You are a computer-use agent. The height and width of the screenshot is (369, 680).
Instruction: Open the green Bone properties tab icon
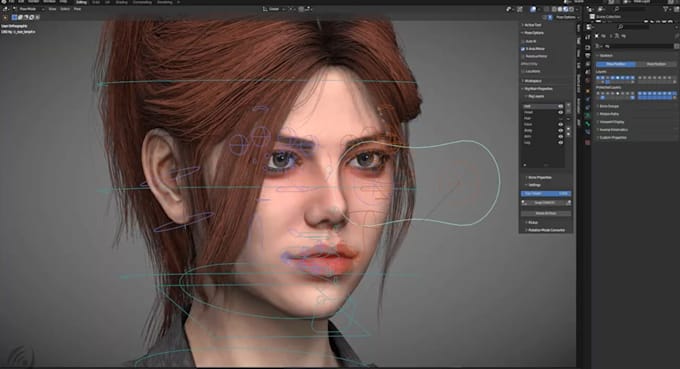point(588,124)
